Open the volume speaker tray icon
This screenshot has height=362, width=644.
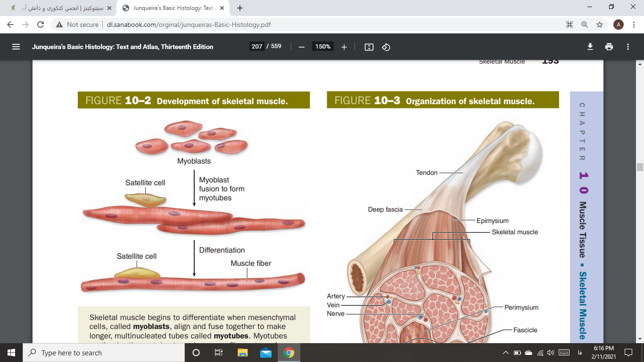(551, 353)
